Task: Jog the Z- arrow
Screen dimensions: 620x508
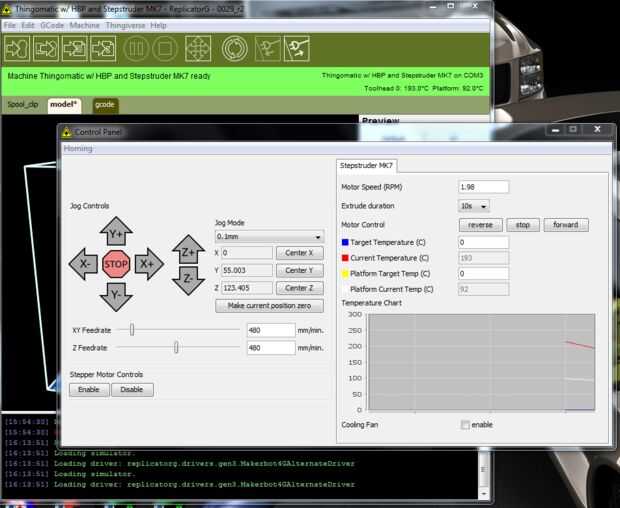Action: [189, 281]
